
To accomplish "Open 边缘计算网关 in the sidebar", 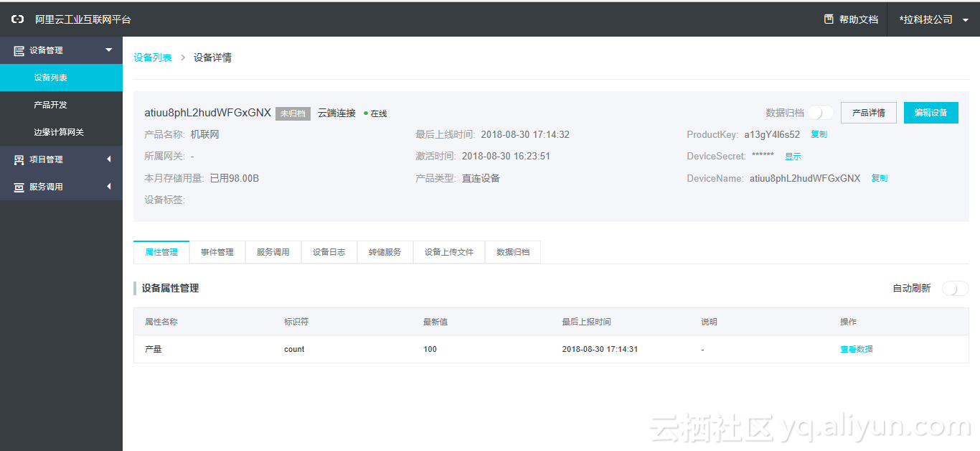I will coord(61,132).
